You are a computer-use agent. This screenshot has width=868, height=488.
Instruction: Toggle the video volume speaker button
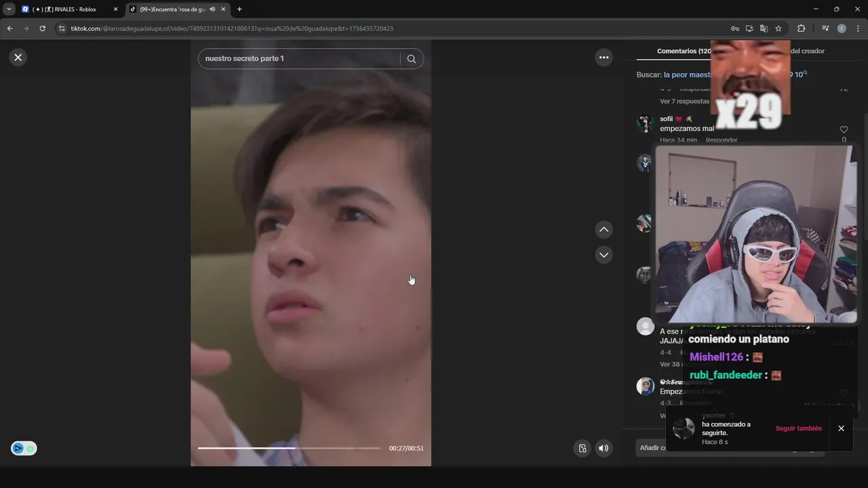pyautogui.click(x=604, y=448)
